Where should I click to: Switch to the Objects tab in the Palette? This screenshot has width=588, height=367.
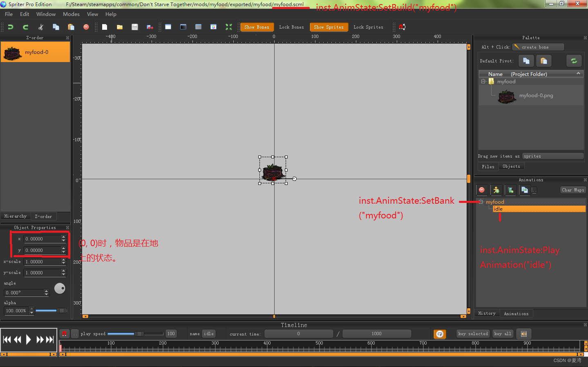point(511,167)
